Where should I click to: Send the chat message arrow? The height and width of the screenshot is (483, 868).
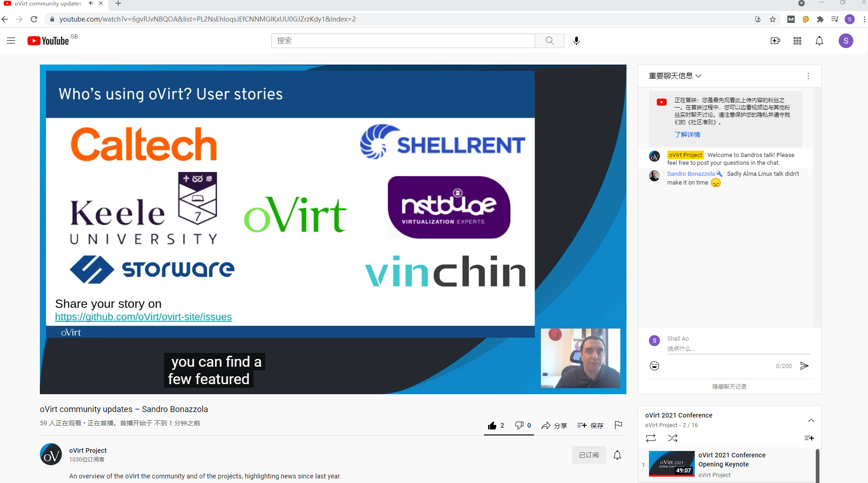click(804, 366)
